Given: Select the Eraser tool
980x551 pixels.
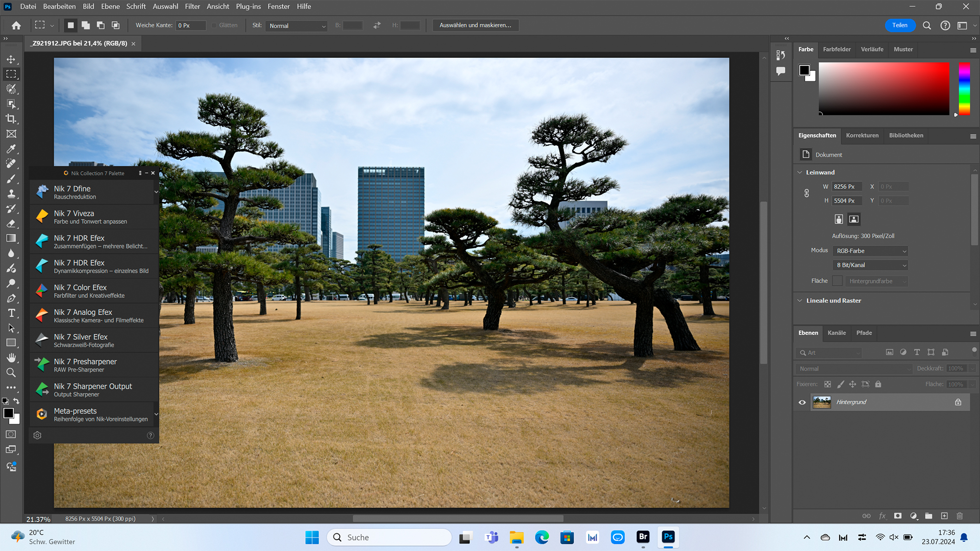Looking at the screenshot, I should click(11, 223).
